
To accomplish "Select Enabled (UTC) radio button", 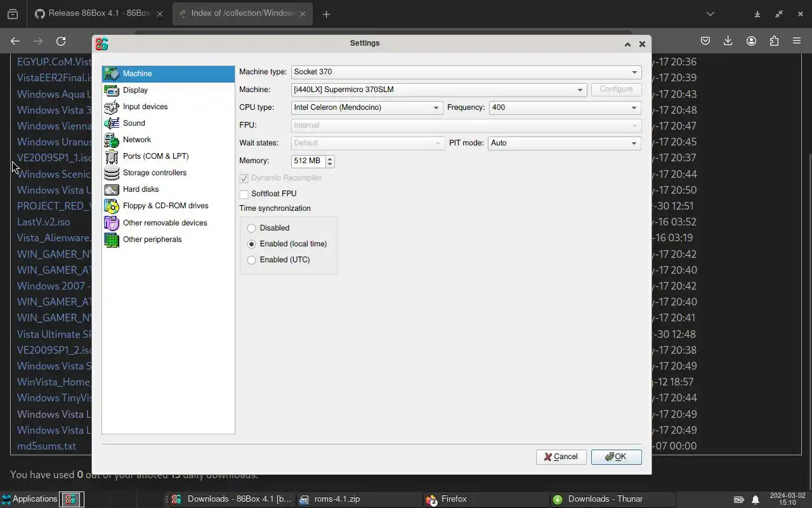I will 252,260.
